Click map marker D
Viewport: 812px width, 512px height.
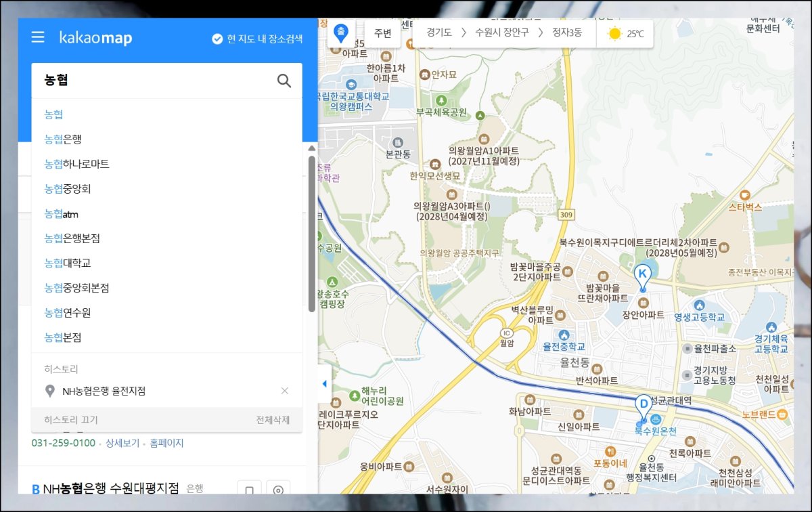tap(644, 407)
